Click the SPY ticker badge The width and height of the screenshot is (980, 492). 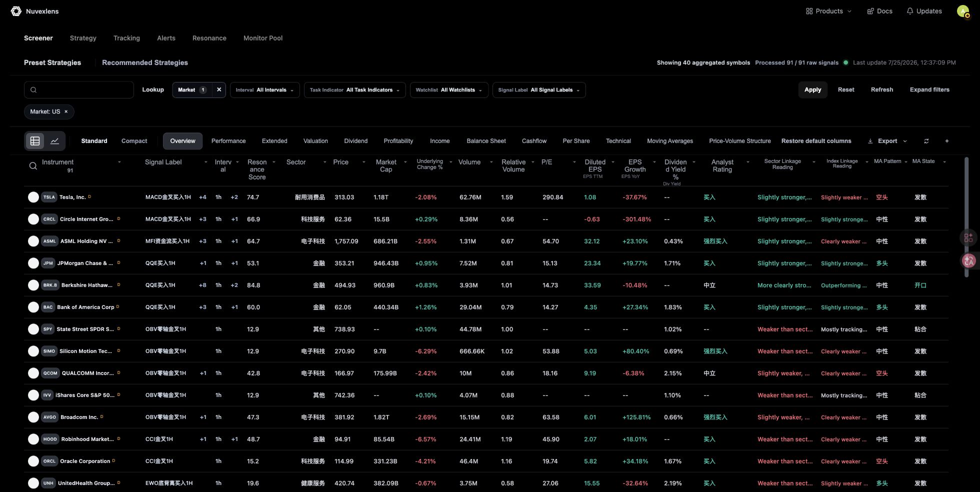47,329
